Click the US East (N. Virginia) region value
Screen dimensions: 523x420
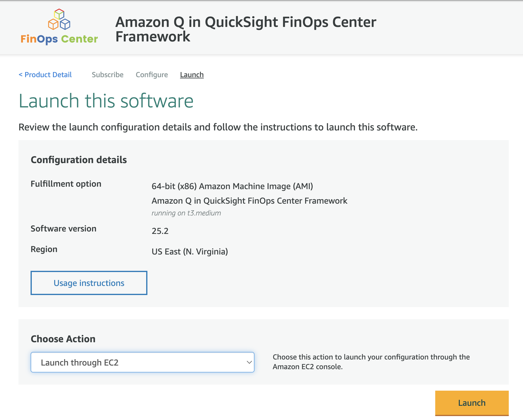[x=190, y=251]
